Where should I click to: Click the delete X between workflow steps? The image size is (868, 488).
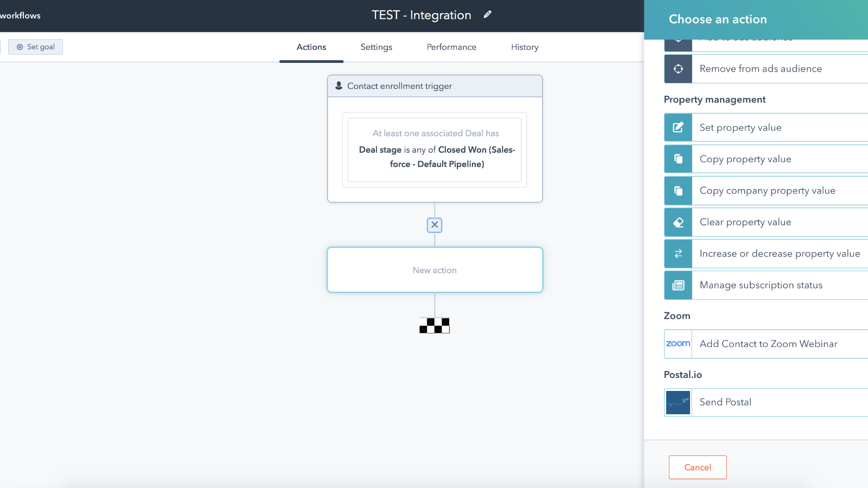pyautogui.click(x=434, y=224)
